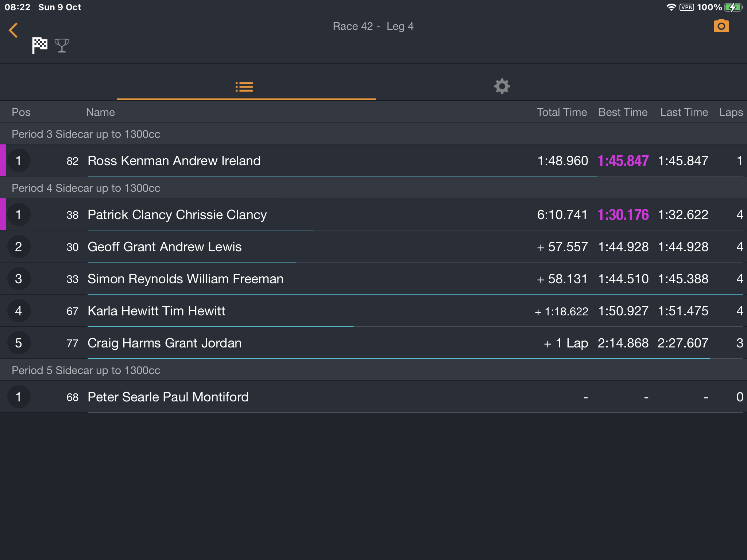The height and width of the screenshot is (560, 747).
Task: Click the Total Time column header
Action: [562, 112]
